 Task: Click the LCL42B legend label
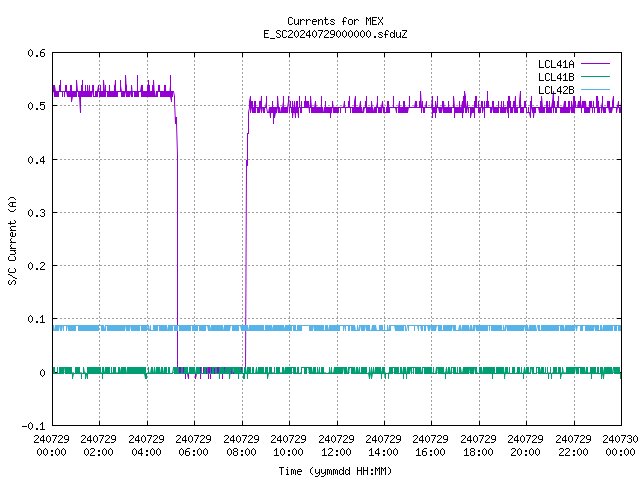point(556,90)
